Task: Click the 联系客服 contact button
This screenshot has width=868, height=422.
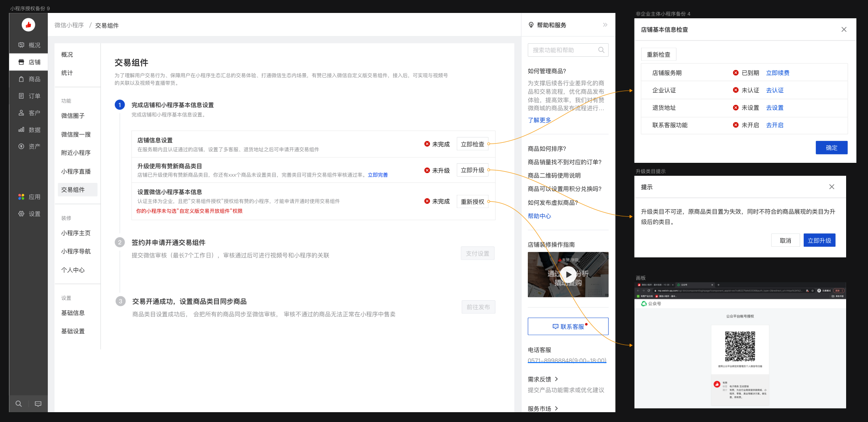Action: pos(568,327)
